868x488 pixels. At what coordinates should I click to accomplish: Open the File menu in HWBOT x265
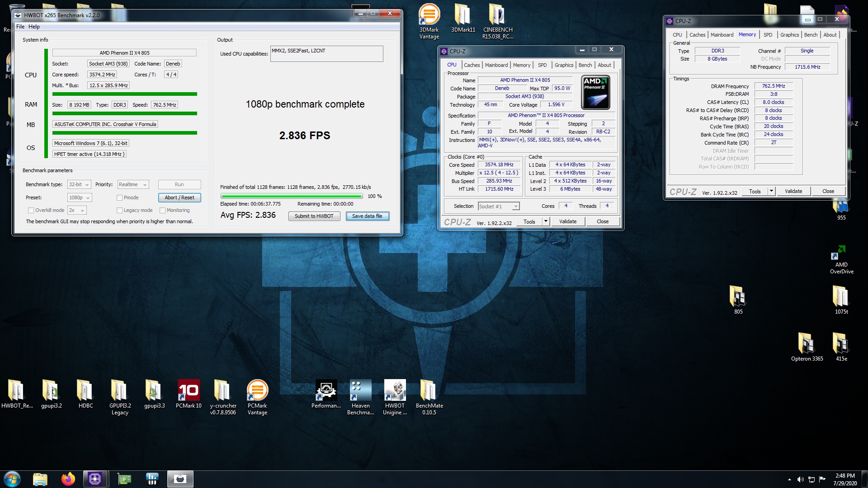click(x=20, y=27)
